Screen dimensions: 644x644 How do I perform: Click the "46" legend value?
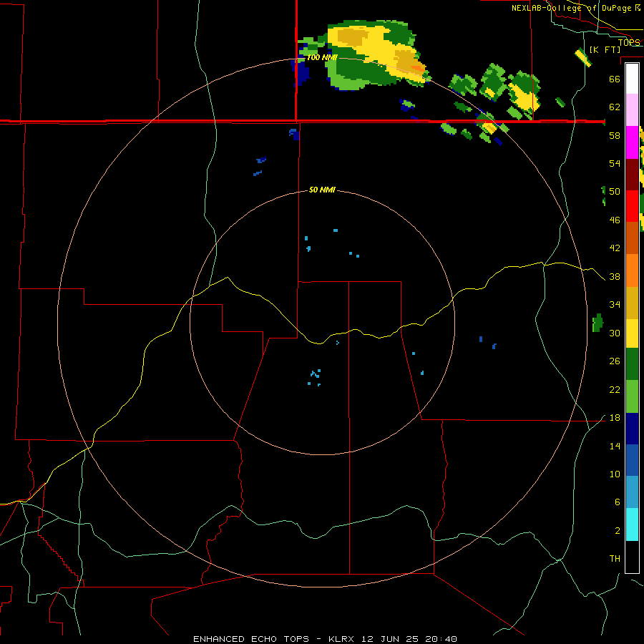point(615,220)
